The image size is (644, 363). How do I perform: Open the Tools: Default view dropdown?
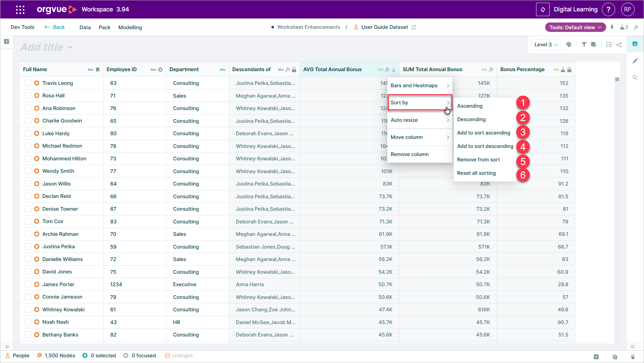tap(575, 28)
